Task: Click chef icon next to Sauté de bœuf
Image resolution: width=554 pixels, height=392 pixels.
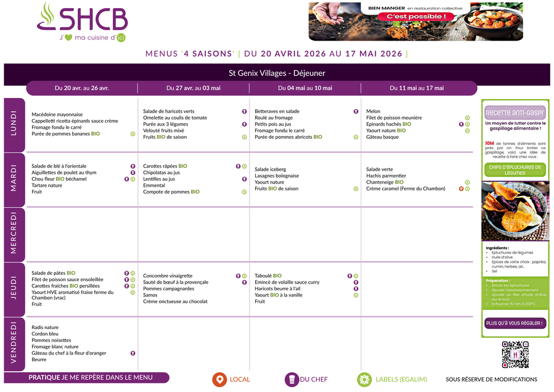Action: [244, 282]
